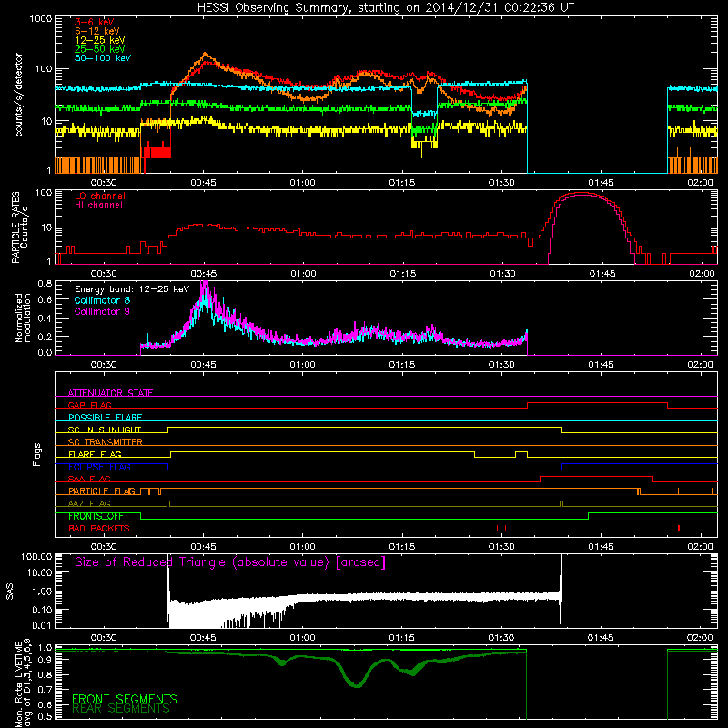Select the 3-6 keV legend label
Viewport: 728px width, 728px height.
point(95,22)
